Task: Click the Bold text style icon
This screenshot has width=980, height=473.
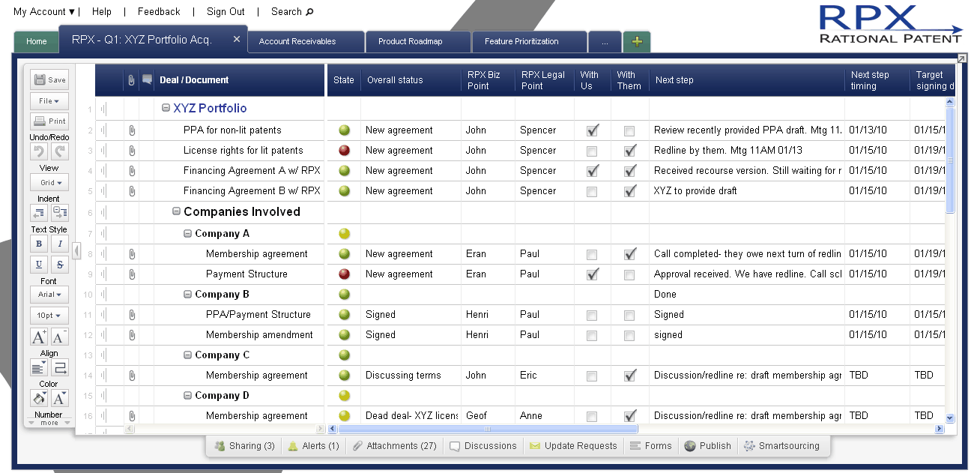Action: click(x=39, y=244)
